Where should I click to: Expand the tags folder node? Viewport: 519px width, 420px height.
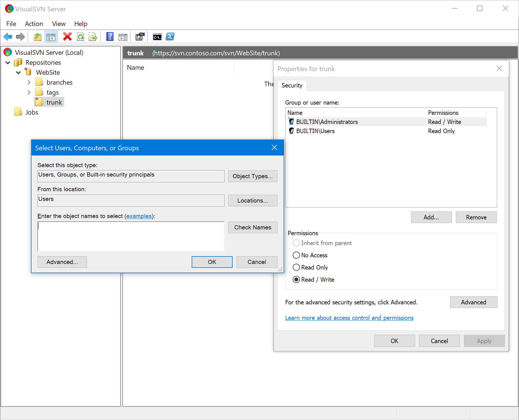point(29,92)
